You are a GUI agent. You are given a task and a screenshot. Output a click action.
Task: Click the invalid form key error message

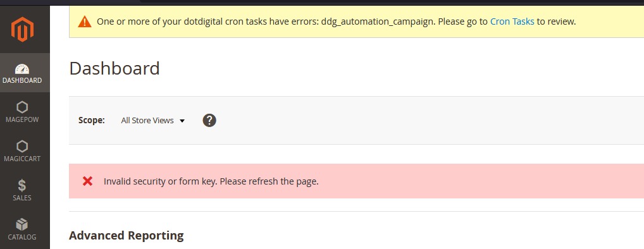point(211,181)
